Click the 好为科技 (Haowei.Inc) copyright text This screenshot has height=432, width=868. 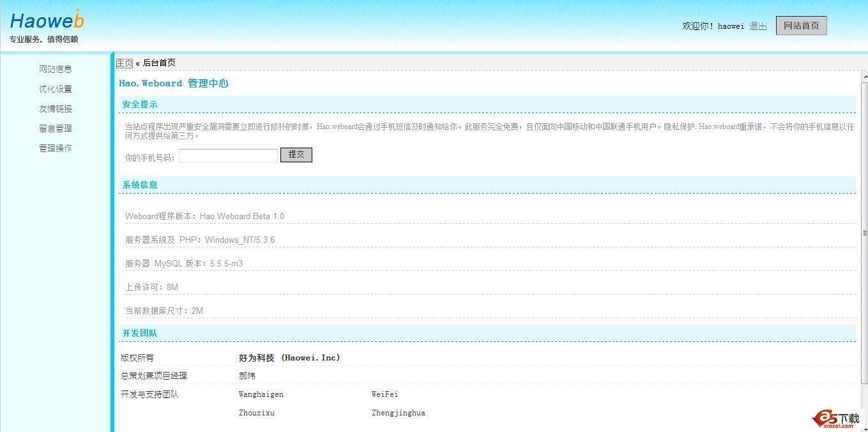point(289,358)
